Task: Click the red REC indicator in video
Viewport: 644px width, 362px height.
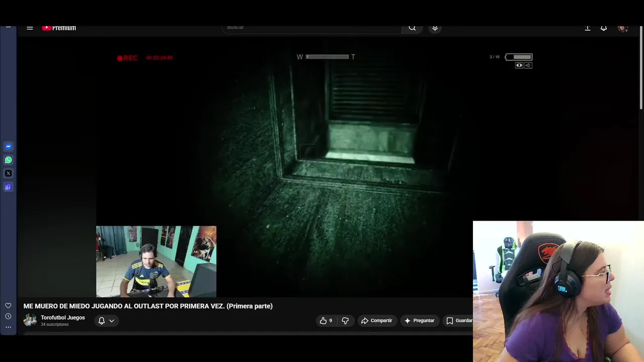Action: pos(127,58)
